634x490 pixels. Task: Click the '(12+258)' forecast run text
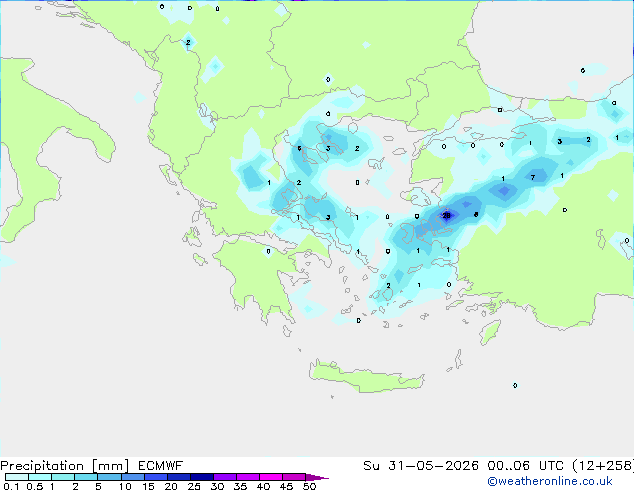tap(603, 466)
